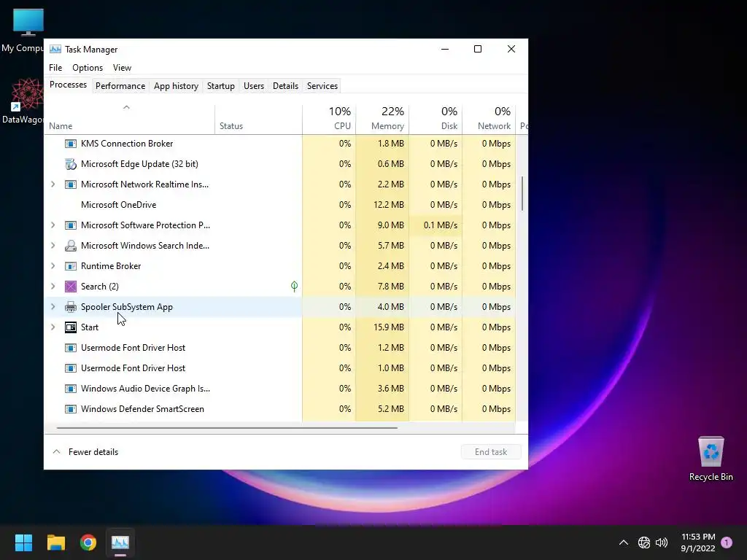The image size is (747, 560).
Task: Click the Microsoft Software Protection Platform icon
Action: tap(71, 225)
